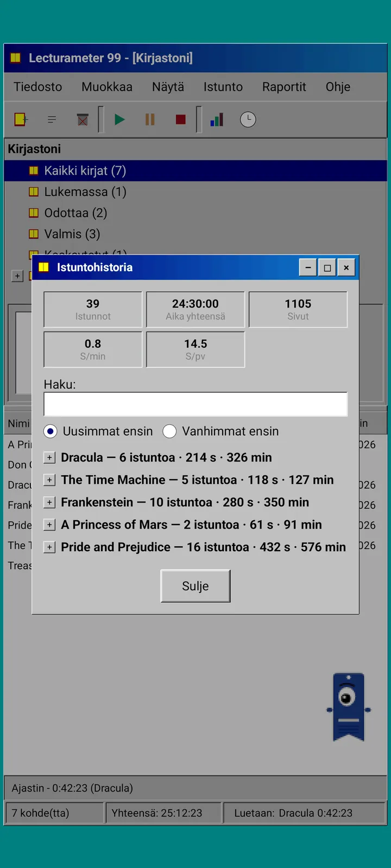Open the Muokkaa menu
The height and width of the screenshot is (868, 391).
tap(107, 87)
